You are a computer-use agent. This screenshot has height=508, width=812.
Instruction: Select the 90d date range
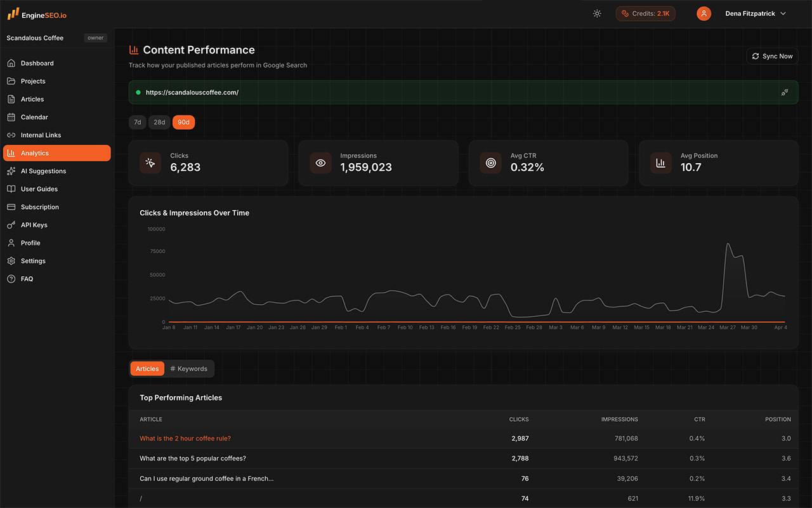pyautogui.click(x=183, y=122)
